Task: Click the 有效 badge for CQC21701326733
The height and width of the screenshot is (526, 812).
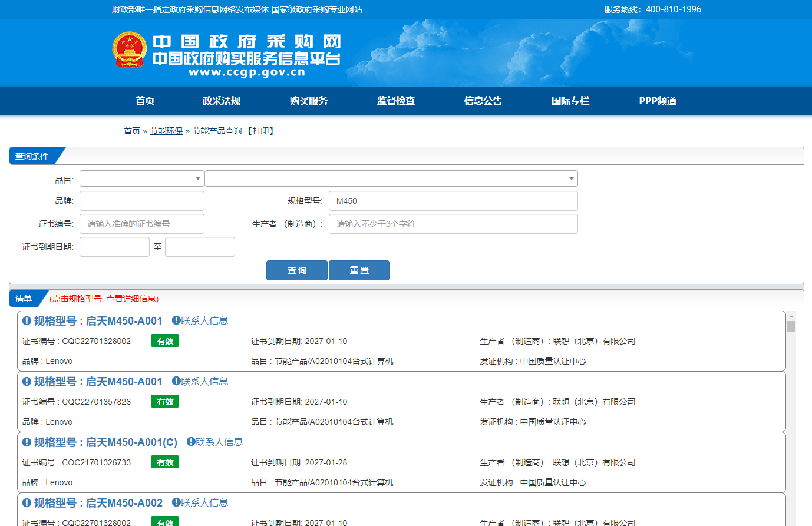Action: click(165, 462)
